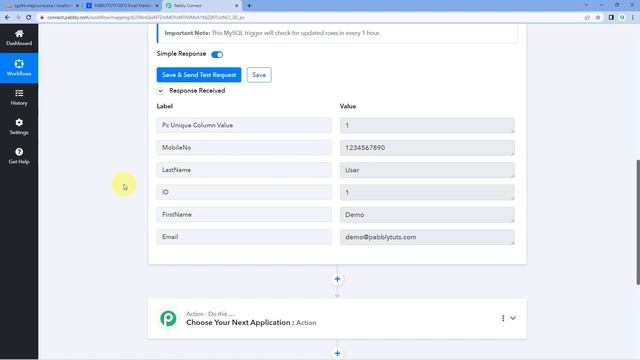Image resolution: width=640 pixels, height=360 pixels.
Task: Collapse the Response Received section
Action: (x=160, y=91)
